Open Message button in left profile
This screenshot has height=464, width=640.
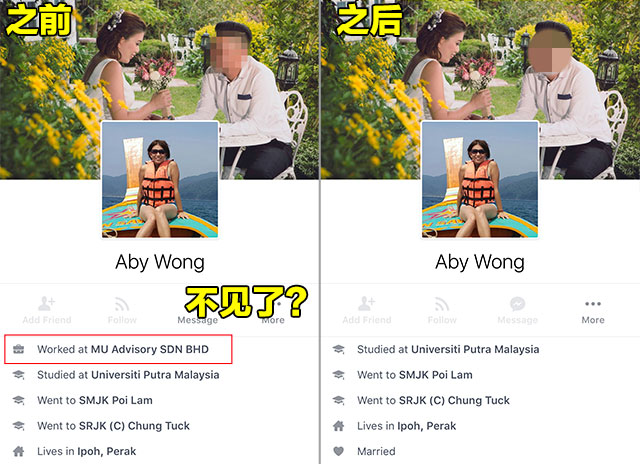[197, 320]
